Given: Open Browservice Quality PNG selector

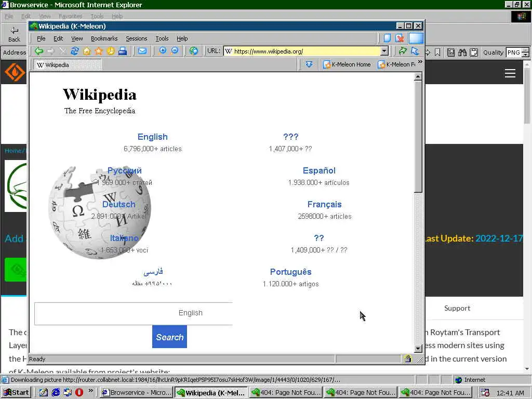Looking at the screenshot, I should click(517, 52).
